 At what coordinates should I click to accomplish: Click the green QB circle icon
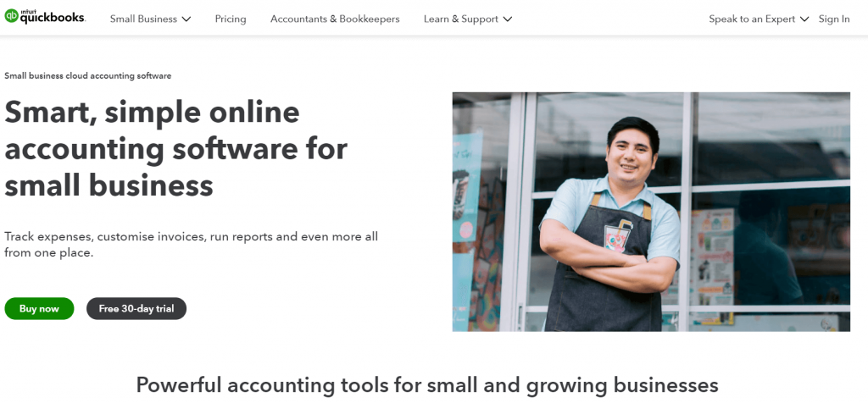click(x=11, y=17)
